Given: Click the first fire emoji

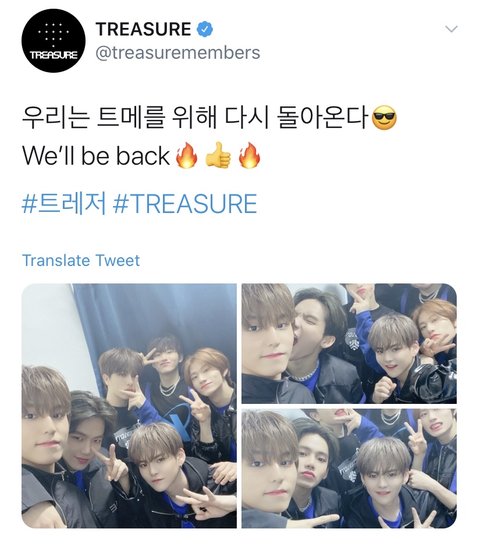Looking at the screenshot, I should [187, 155].
